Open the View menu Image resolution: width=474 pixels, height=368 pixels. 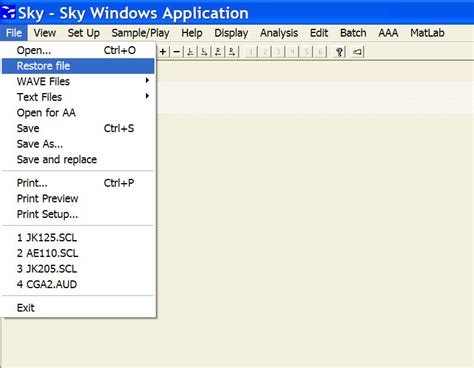(x=45, y=33)
